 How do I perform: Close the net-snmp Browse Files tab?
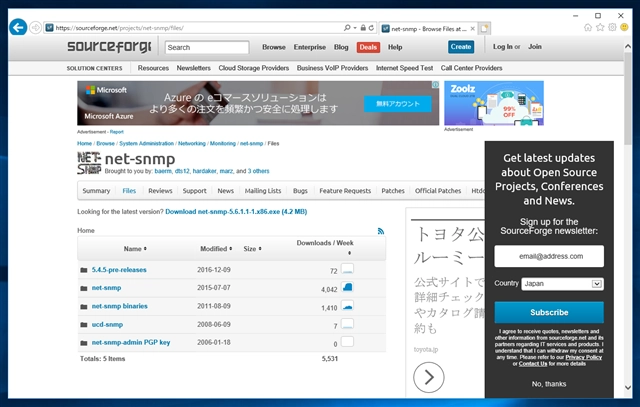[x=472, y=29]
